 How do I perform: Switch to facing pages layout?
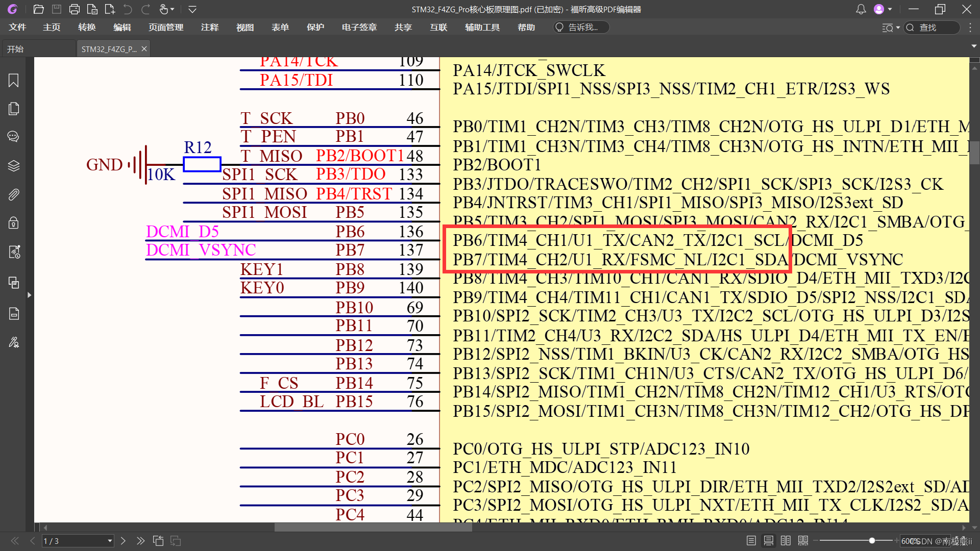[786, 541]
